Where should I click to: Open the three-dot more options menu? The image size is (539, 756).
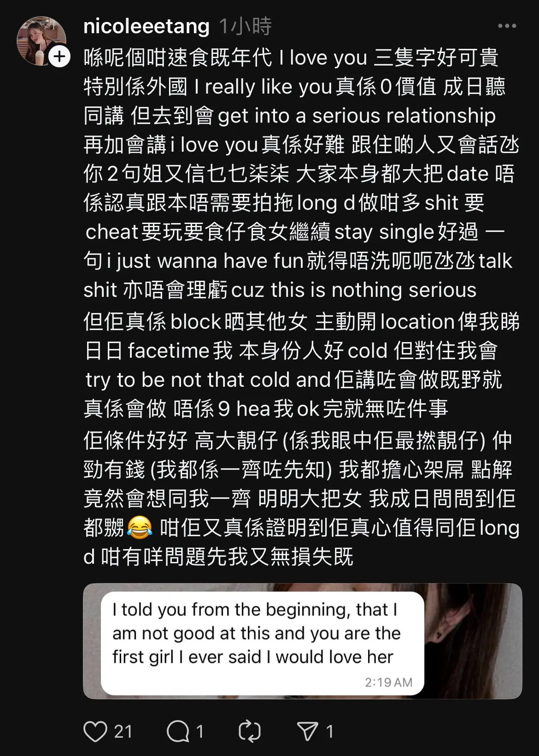[507, 26]
